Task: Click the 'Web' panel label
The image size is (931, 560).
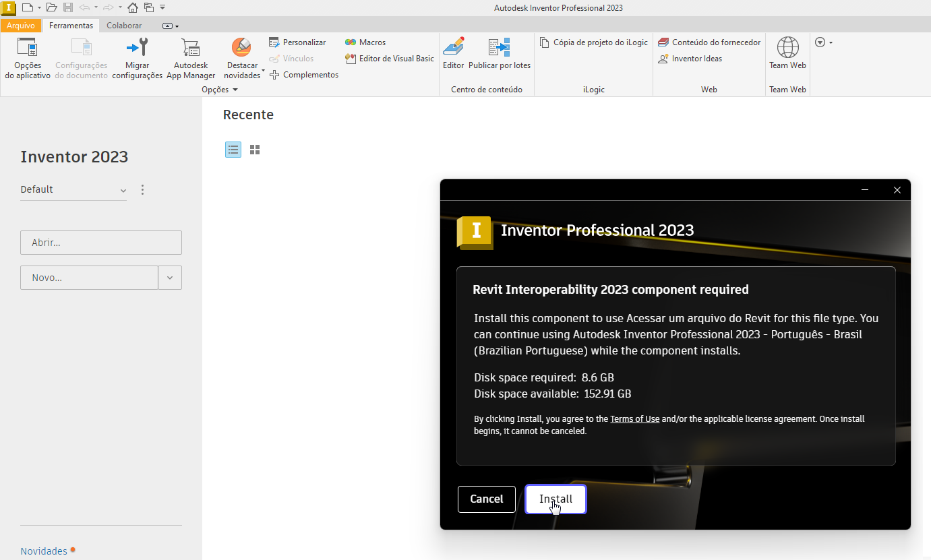Action: pos(709,90)
